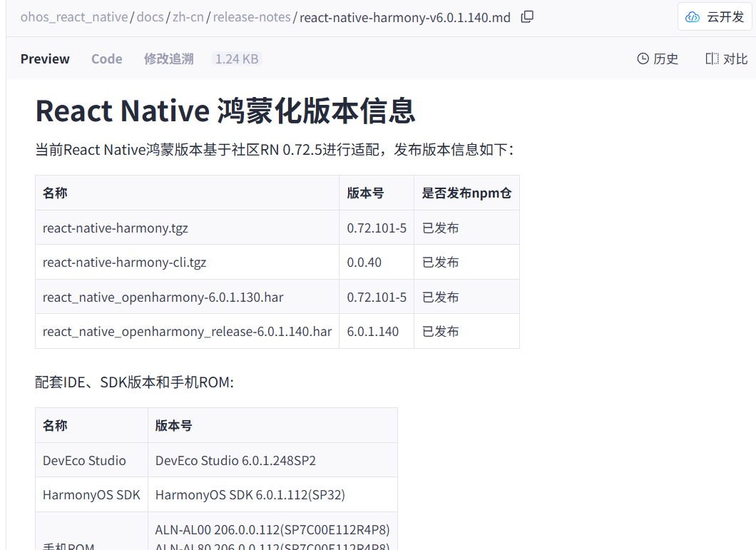Click the 1.24 KB file size label

click(x=237, y=59)
